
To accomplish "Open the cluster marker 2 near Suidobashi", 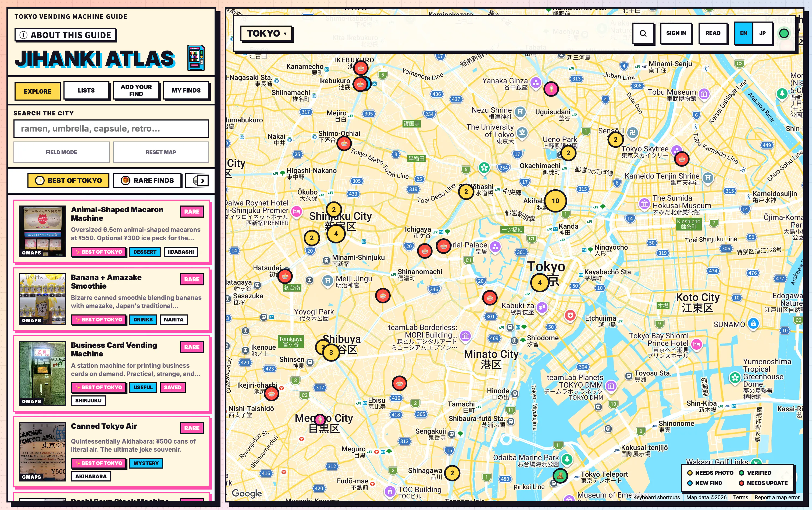I will point(466,192).
